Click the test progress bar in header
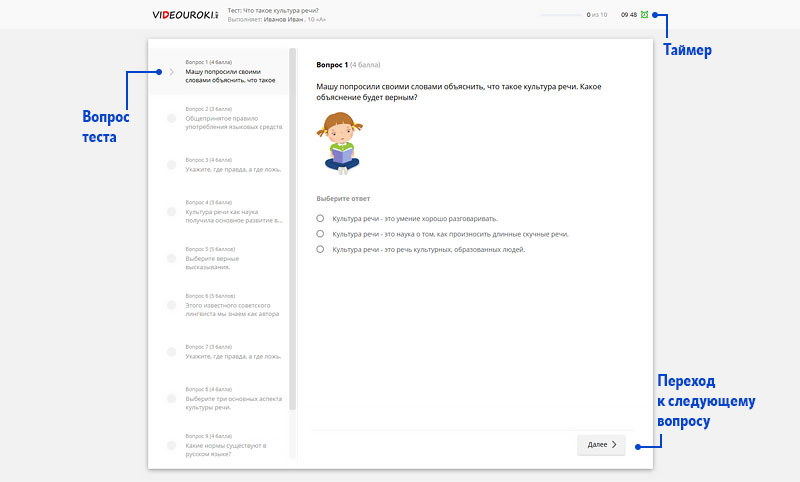This screenshot has width=800, height=482. pyautogui.click(x=561, y=15)
